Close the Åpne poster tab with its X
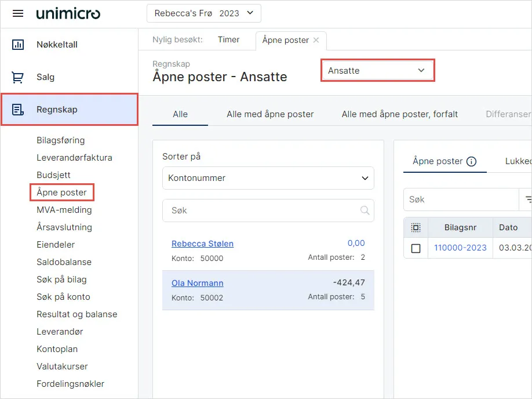 316,41
